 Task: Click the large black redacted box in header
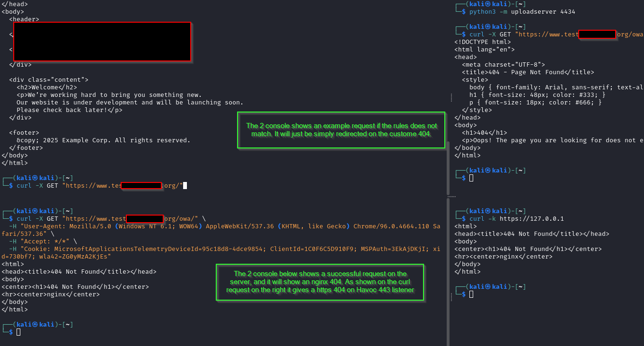coord(102,42)
